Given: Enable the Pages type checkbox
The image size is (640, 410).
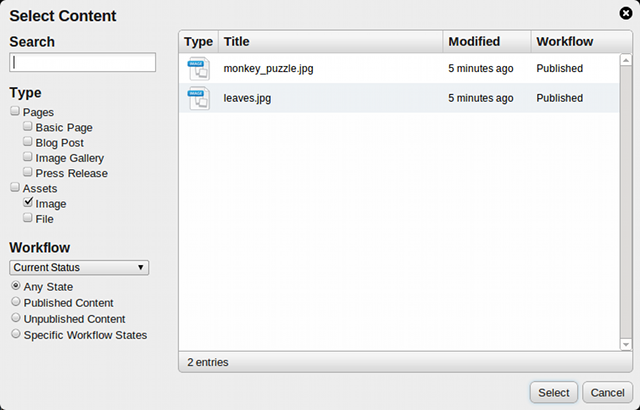Looking at the screenshot, I should 15,112.
